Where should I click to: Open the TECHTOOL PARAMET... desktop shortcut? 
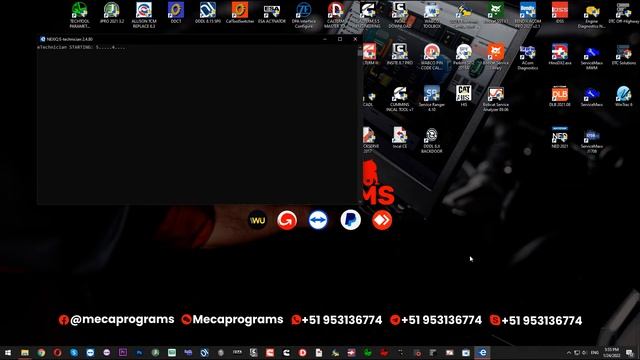coord(80,15)
